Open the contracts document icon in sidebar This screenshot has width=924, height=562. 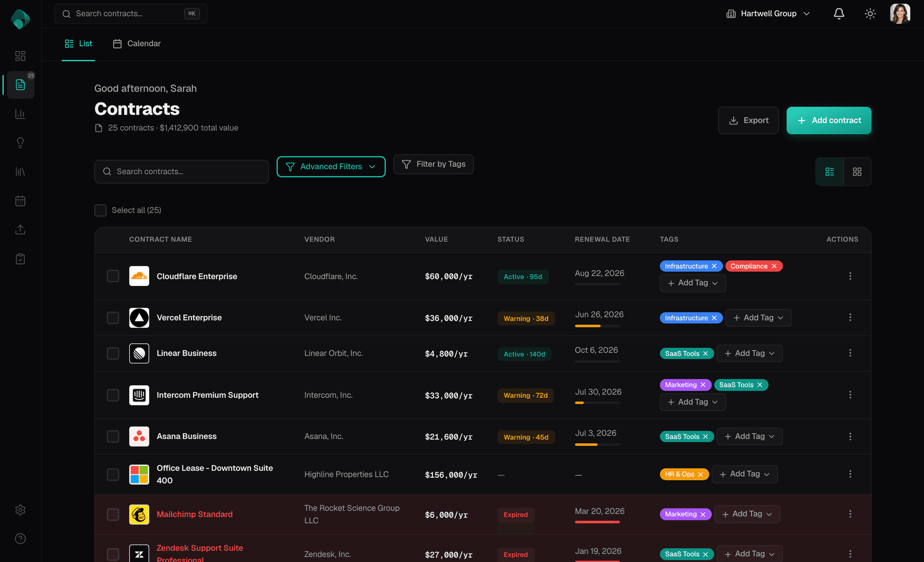pos(21,85)
